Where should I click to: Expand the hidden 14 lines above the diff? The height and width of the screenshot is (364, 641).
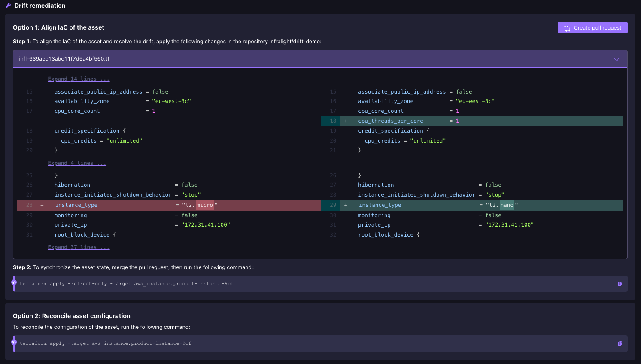[x=79, y=79]
